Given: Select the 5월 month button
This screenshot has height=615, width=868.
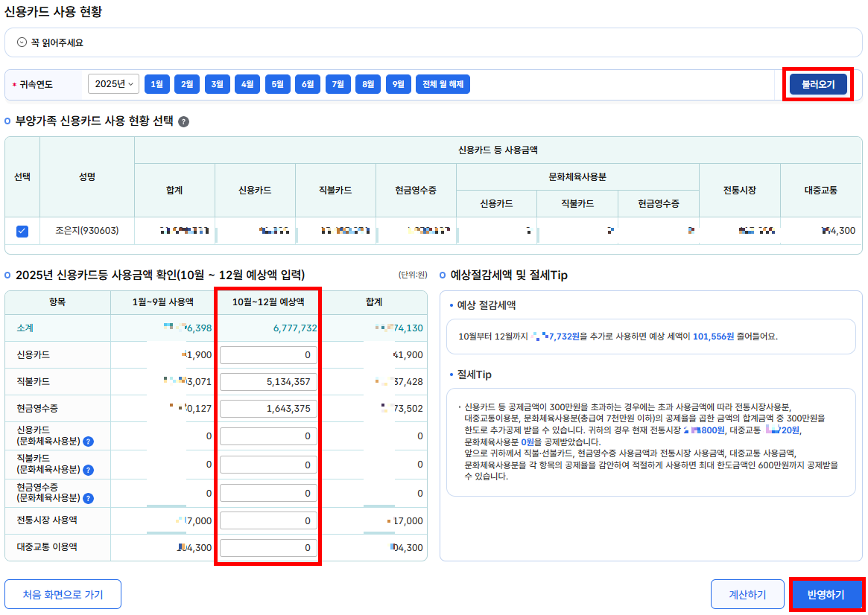Looking at the screenshot, I should pyautogui.click(x=277, y=83).
